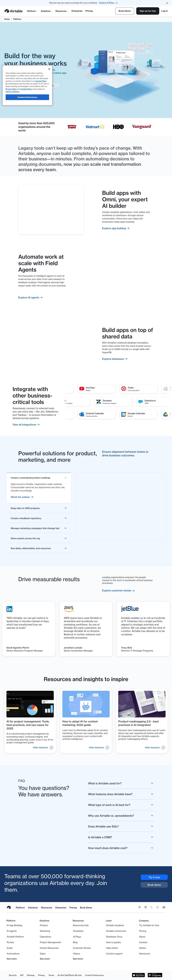Click the footer Airtable logo
This screenshot has height=980, width=172.
click(9, 907)
